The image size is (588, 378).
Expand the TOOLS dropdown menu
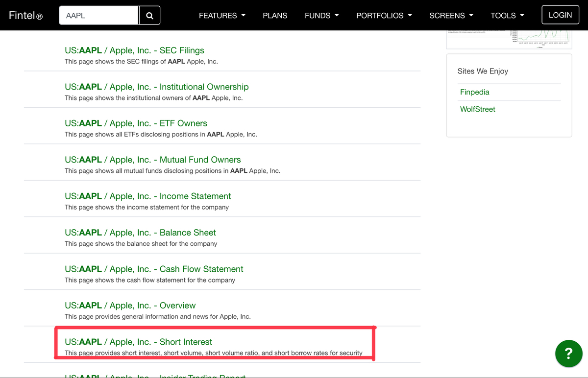point(508,16)
